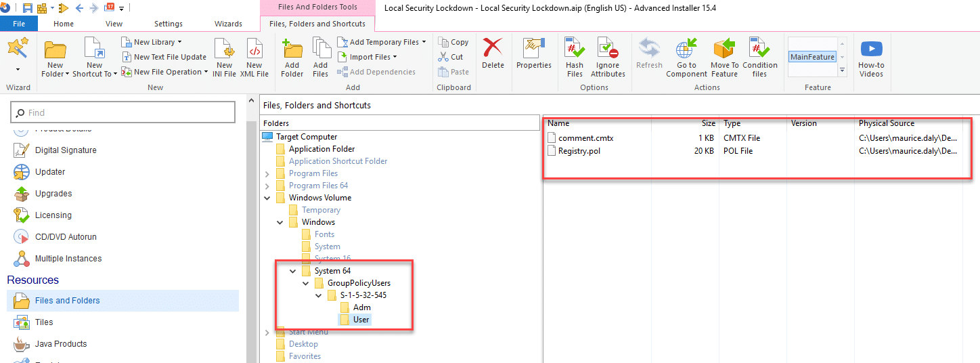The image size is (980, 363).
Task: Click Move To Feature
Action: [724, 58]
